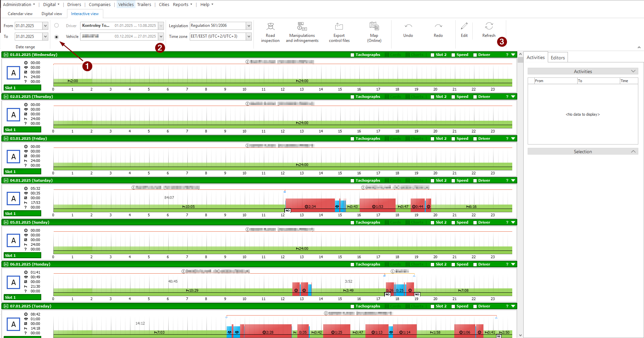
Task: Switch to the Editors tab
Action: (x=558, y=58)
